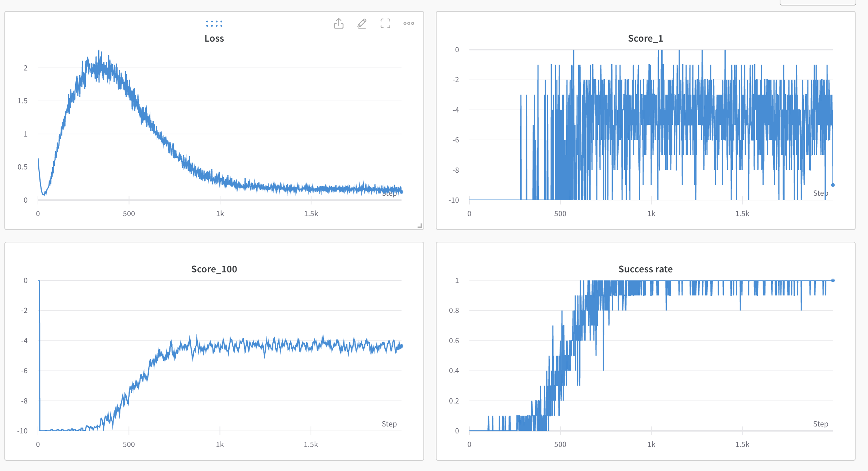868x471 pixels.
Task: Click the peak of the Loss curve
Action: [99, 51]
